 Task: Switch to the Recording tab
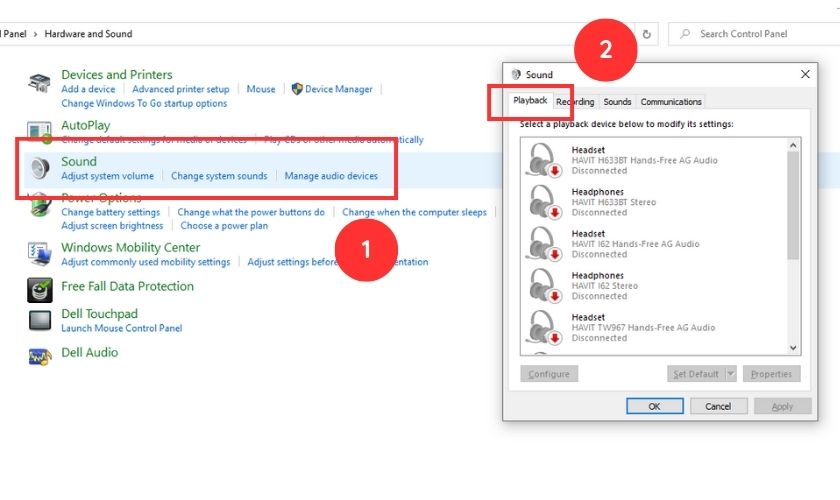coord(575,102)
